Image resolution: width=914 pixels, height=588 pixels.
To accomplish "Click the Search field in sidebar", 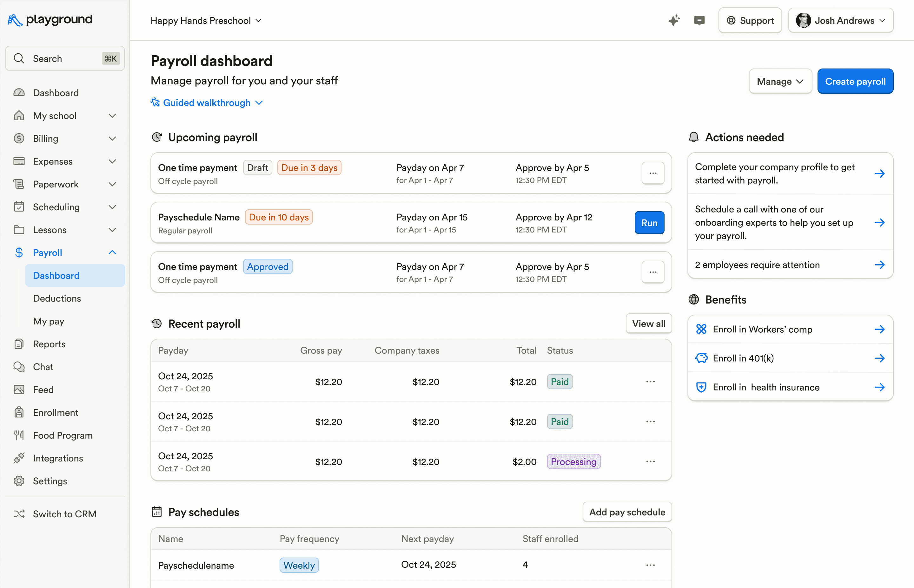I will coord(65,58).
